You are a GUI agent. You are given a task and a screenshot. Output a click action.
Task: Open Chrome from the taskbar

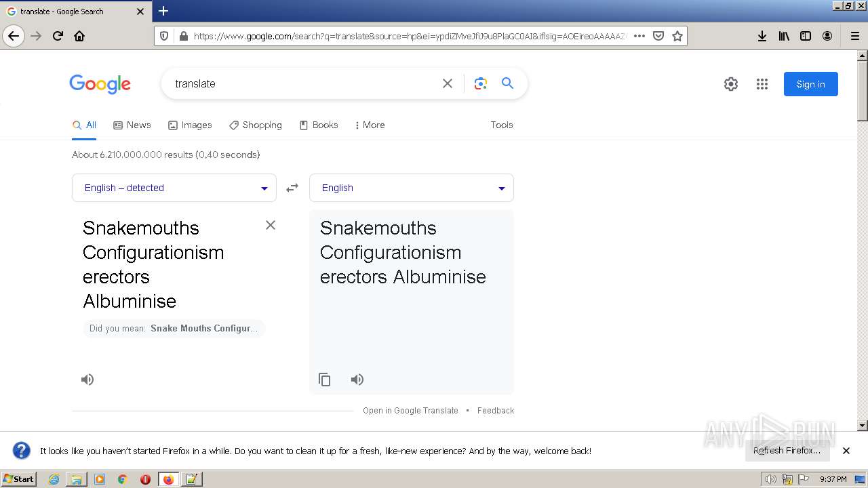click(x=123, y=479)
